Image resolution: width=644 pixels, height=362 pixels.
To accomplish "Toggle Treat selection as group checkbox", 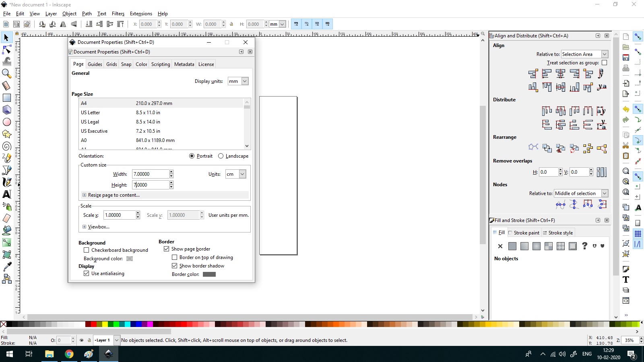I will [604, 63].
